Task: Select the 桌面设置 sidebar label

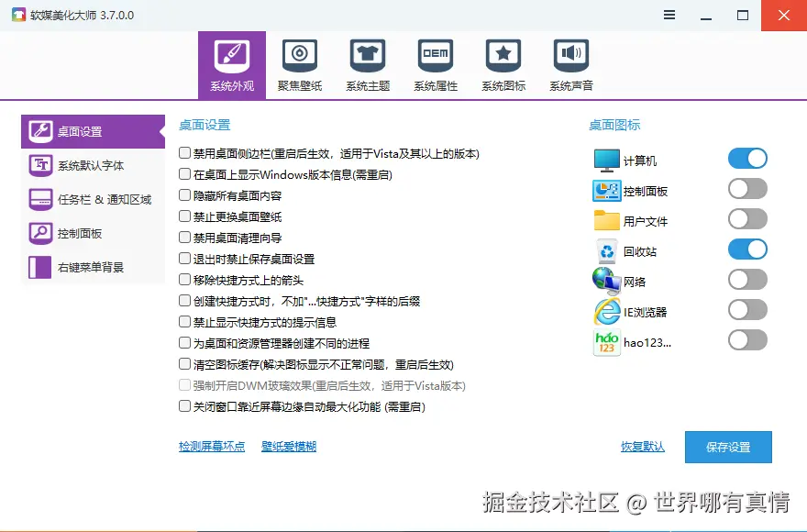Action: 80,131
